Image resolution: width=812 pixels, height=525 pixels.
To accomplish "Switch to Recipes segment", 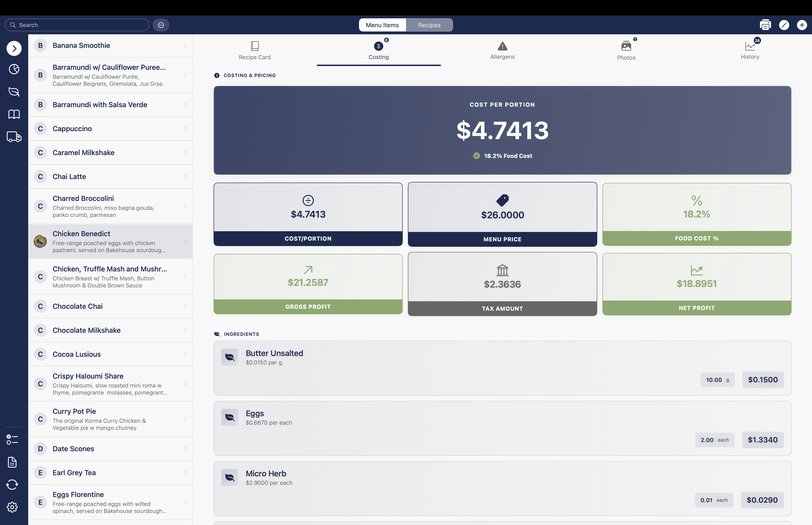I will (x=429, y=25).
